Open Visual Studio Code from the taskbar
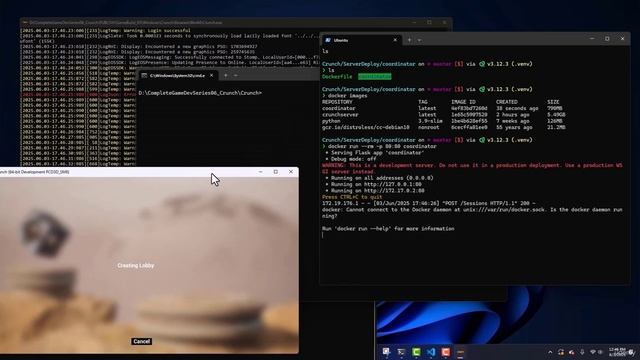Image resolution: width=640 pixels, height=360 pixels. 431,352
